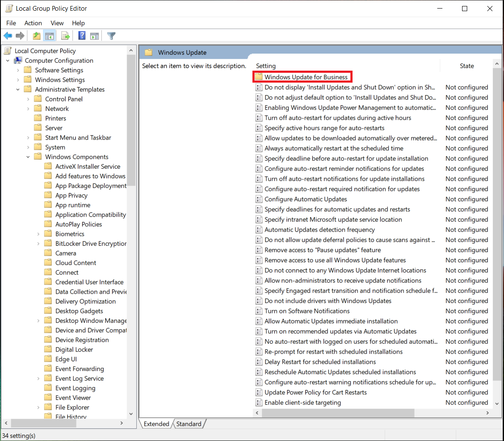
Task: Click the Export List toolbar icon
Action: [65, 36]
